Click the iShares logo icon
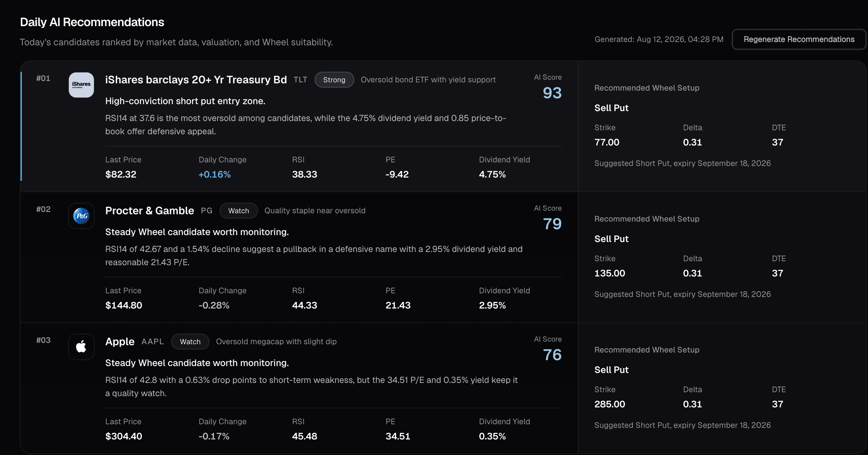This screenshot has width=868, height=455. pyautogui.click(x=81, y=85)
